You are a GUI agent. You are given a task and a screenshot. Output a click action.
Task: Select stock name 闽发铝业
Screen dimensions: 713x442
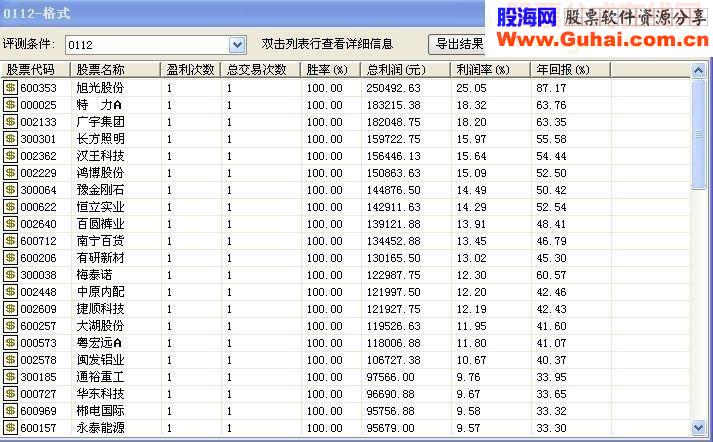100,360
